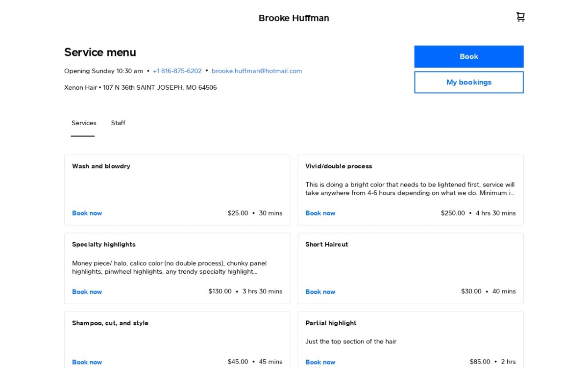Click the Opening Sunday 10:30 am text
This screenshot has height=368, width=588.
click(x=104, y=71)
